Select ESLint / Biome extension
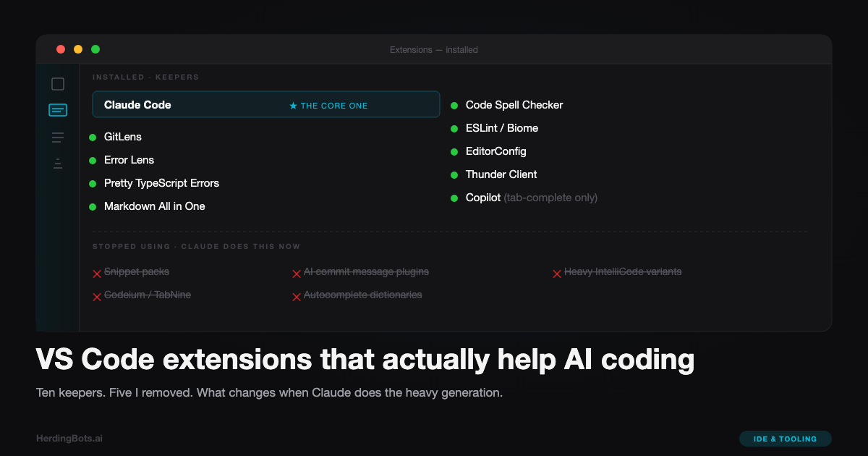This screenshot has width=868, height=456. [502, 128]
